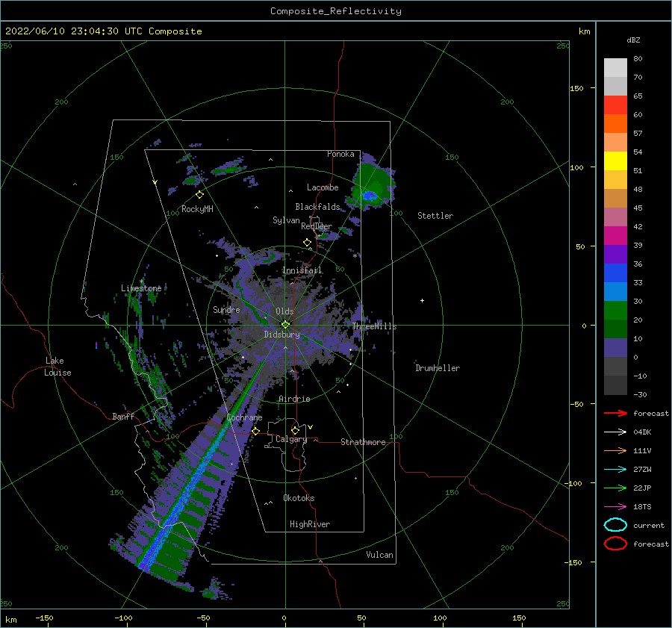This screenshot has height=628, width=672.
Task: Click the Olds city label
Action: 284,311
